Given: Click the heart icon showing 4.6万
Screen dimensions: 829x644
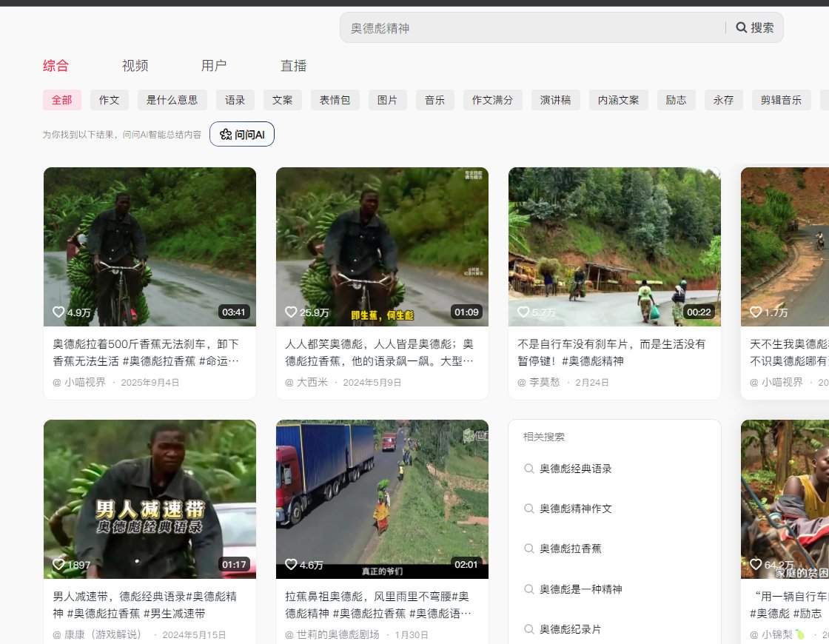Looking at the screenshot, I should click(291, 564).
